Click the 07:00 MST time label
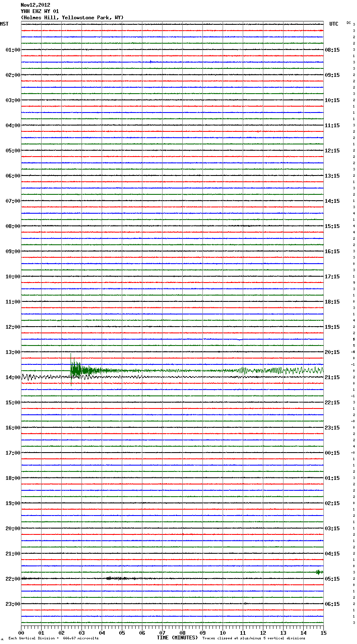 tap(13, 201)
